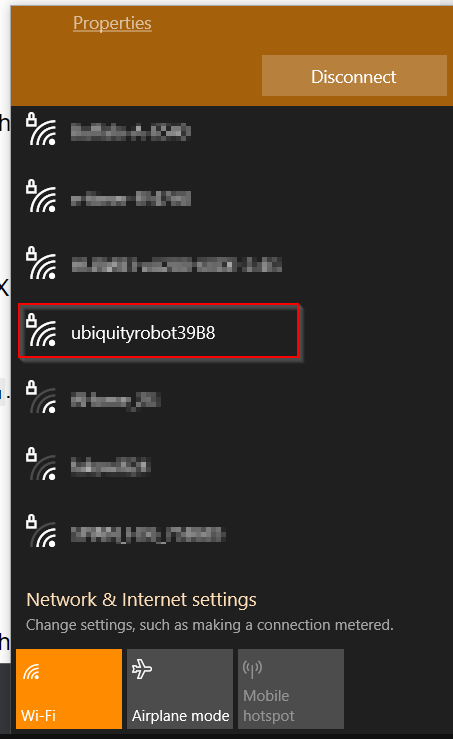Open the Properties link

point(112,23)
